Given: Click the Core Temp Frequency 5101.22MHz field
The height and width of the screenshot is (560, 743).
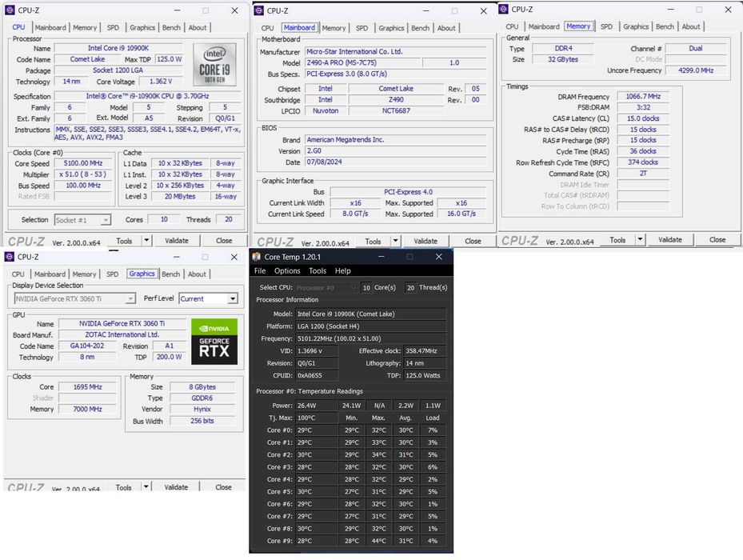Looking at the screenshot, I should tap(371, 338).
